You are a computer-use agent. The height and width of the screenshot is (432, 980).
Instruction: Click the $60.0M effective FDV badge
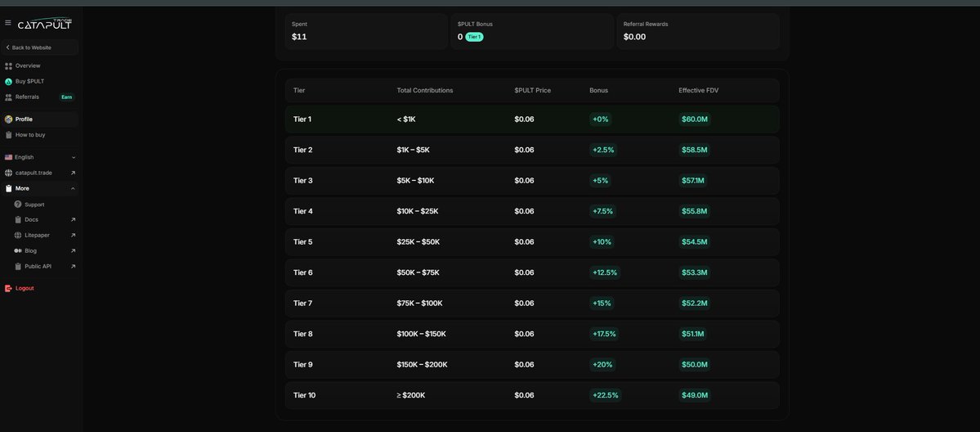[x=695, y=119]
